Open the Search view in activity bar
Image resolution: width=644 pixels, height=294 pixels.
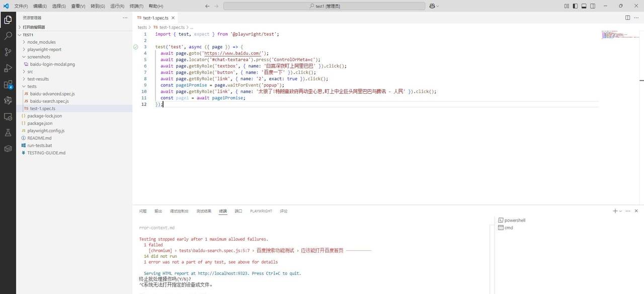click(x=8, y=36)
